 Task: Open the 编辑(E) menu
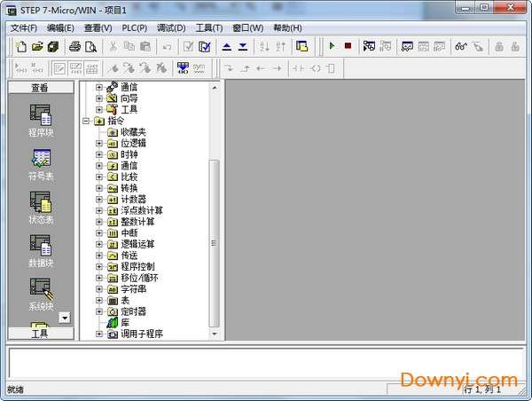click(x=60, y=28)
